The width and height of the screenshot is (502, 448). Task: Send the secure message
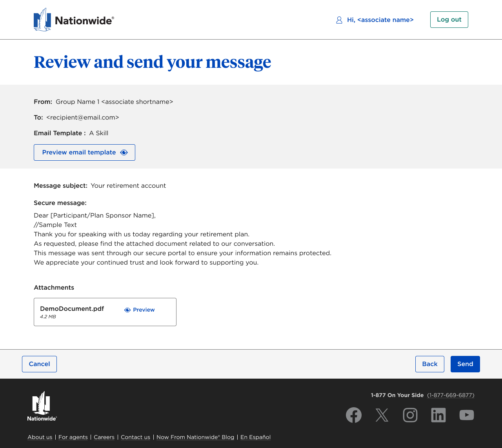[465, 364]
